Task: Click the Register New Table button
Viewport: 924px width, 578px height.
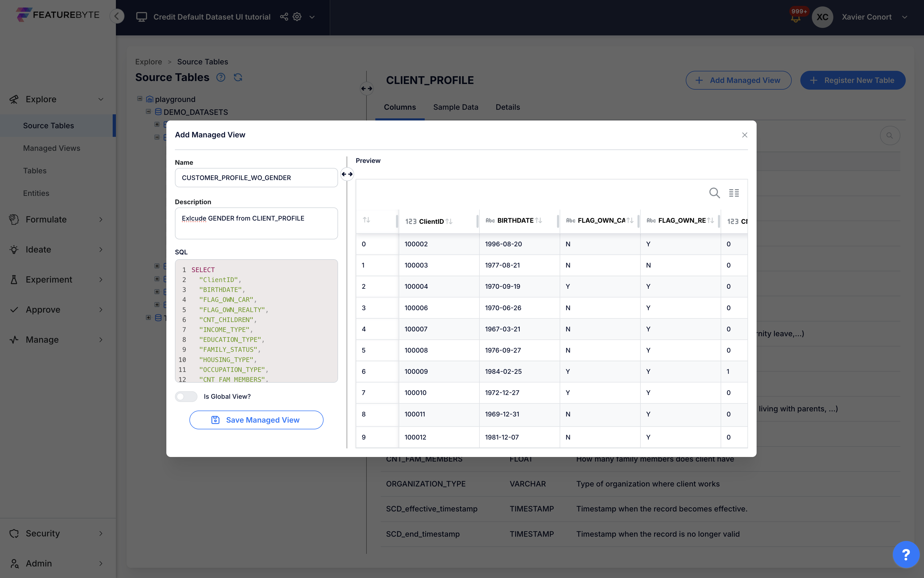Action: point(852,80)
